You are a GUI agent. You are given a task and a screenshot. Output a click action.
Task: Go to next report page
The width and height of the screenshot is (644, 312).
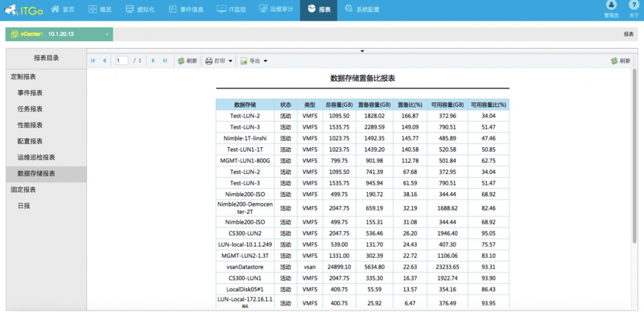[x=153, y=61]
